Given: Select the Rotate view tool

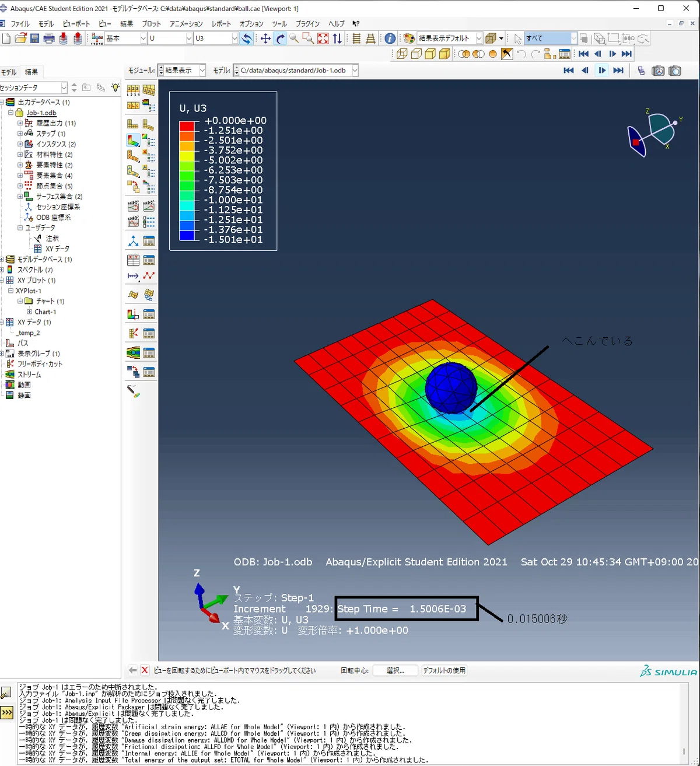Looking at the screenshot, I should click(x=280, y=39).
